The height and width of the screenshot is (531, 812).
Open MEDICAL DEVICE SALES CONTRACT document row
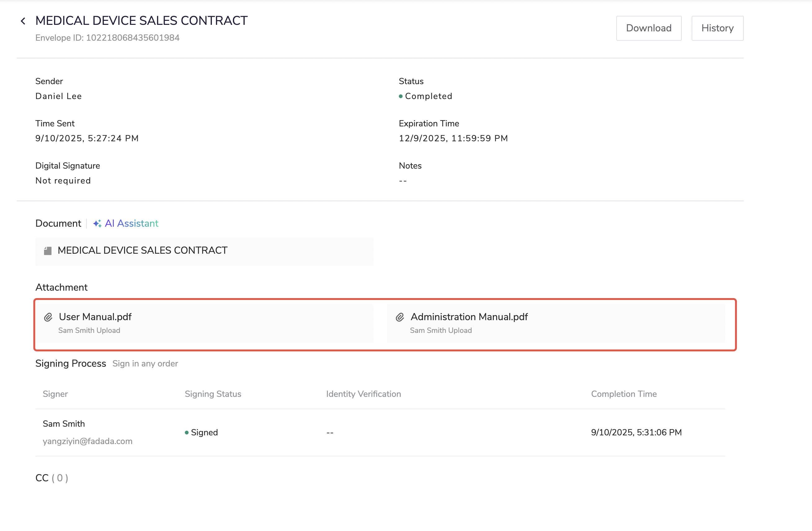pyautogui.click(x=142, y=251)
